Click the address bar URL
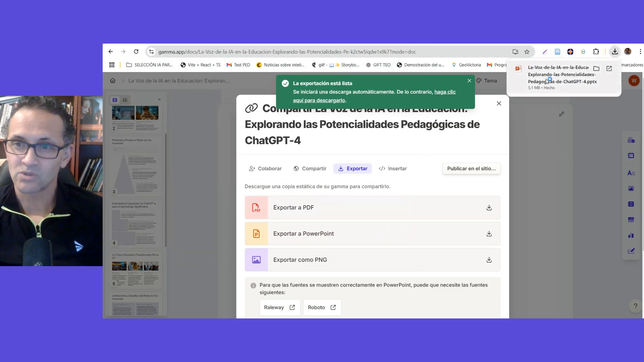The height and width of the screenshot is (362, 644). [287, 52]
